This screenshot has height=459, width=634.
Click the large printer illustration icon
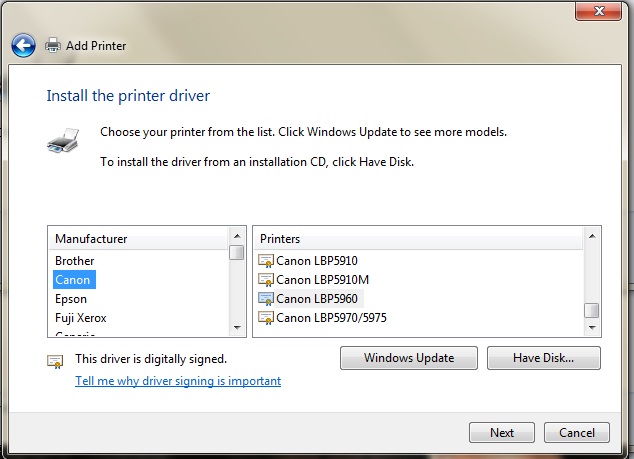63,140
